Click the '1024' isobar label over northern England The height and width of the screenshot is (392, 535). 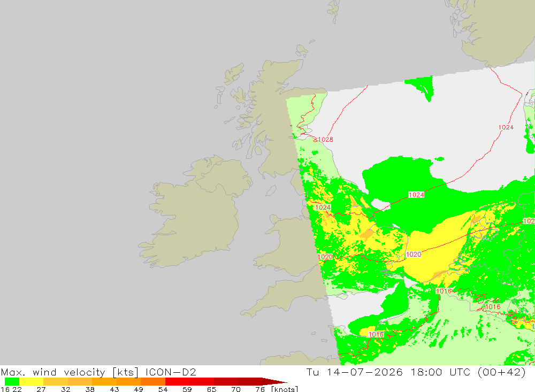[323, 207]
